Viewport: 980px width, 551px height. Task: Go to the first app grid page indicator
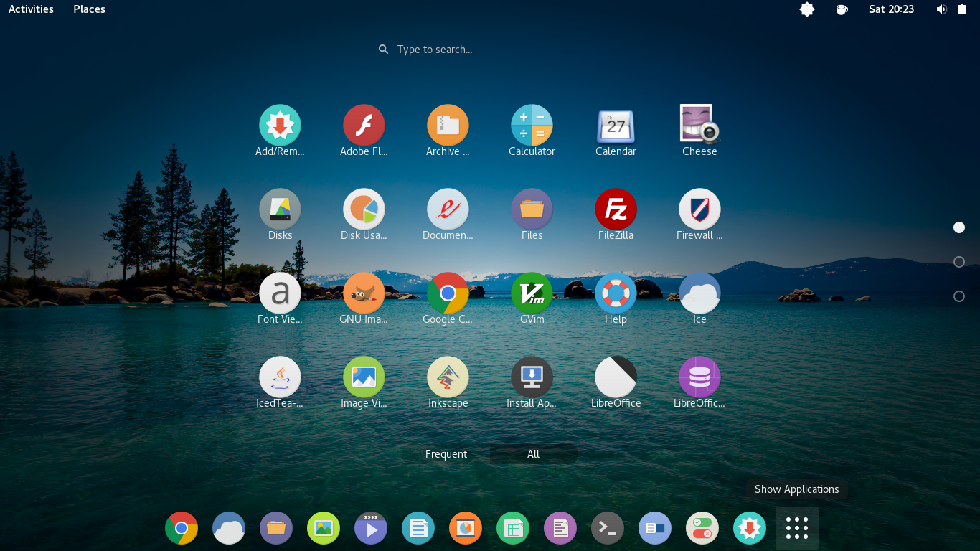click(959, 227)
